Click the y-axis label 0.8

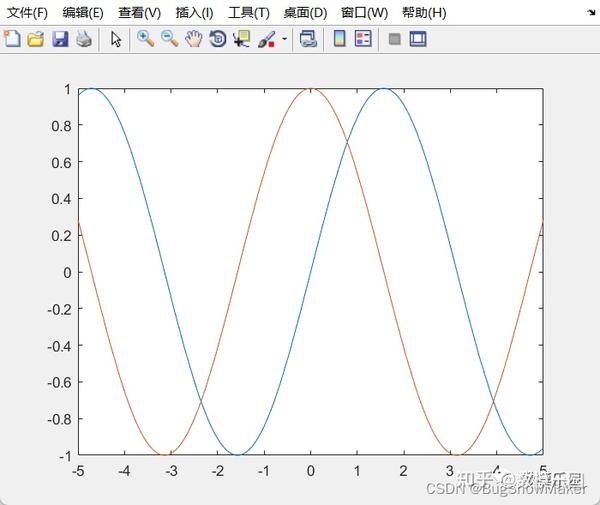click(61, 126)
